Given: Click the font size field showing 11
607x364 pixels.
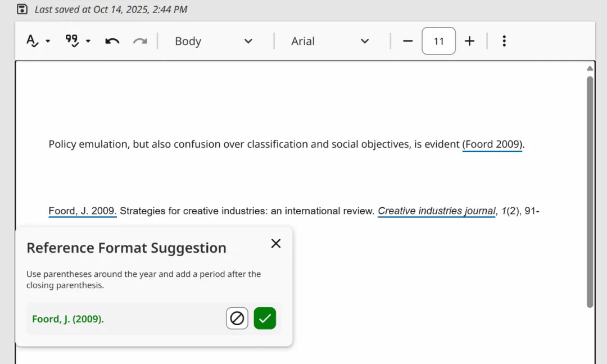Looking at the screenshot, I should (x=438, y=41).
